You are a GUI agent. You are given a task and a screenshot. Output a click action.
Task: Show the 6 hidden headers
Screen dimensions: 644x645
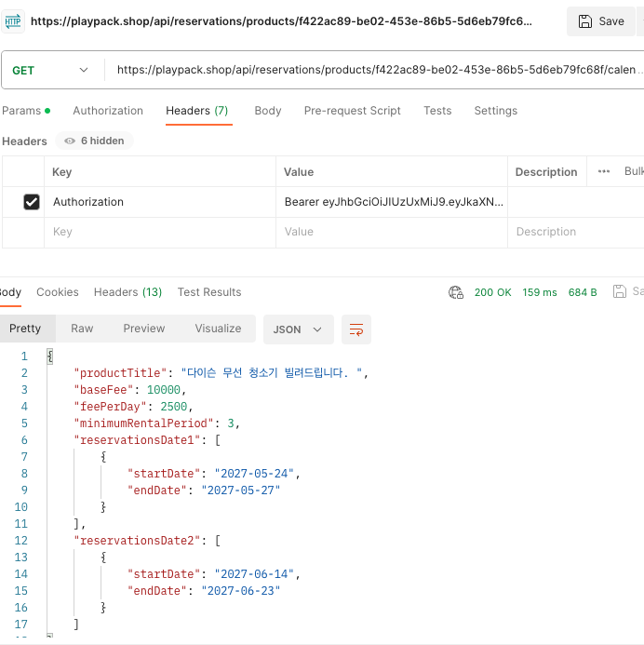(x=95, y=141)
